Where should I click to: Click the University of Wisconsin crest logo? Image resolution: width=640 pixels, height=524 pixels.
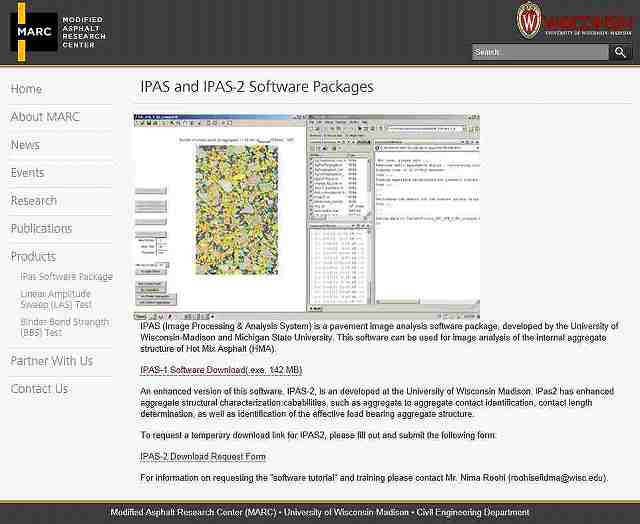coord(529,20)
